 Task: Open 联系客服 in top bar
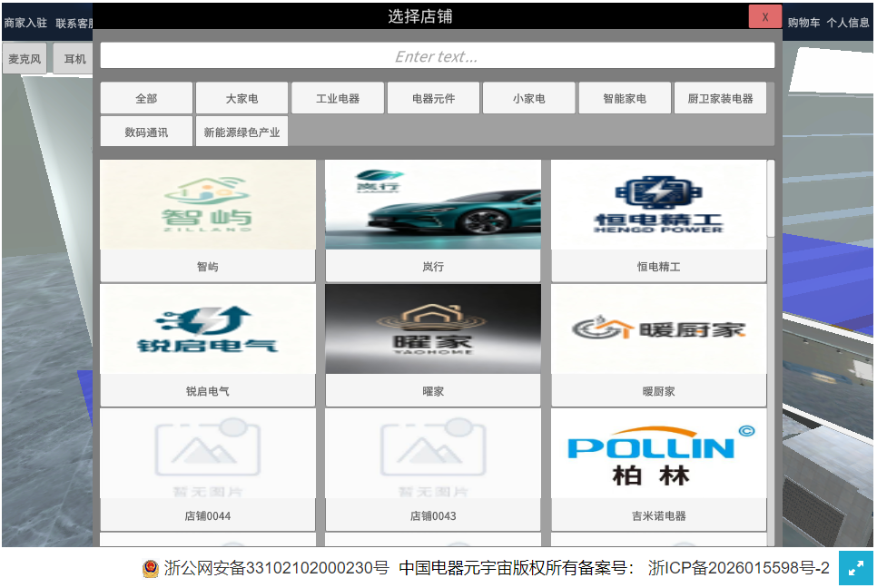(x=74, y=23)
